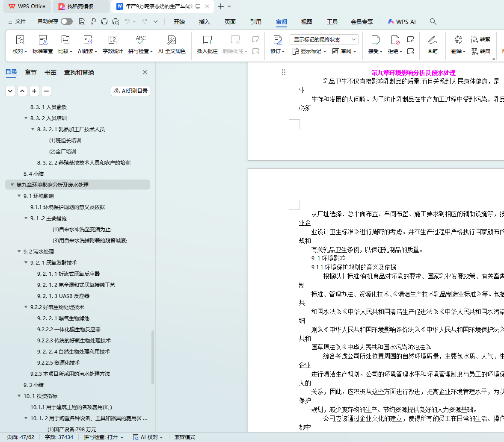Click the 修订 track changes icon
This screenshot has height=442, width=504.
pyautogui.click(x=277, y=41)
